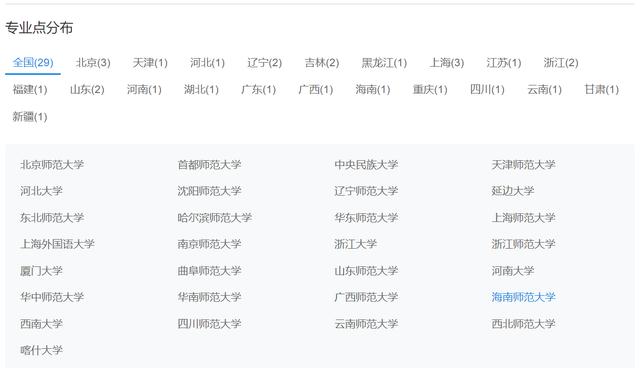
Task: Open the 辽宁师范大学 link
Action: (366, 191)
